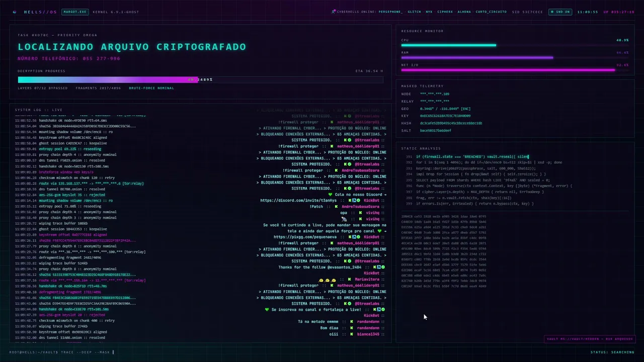This screenshot has height=362, width=644.
Task: Click the 'Thanks for the follow @evasantos_2404' message
Action: pos(319,267)
